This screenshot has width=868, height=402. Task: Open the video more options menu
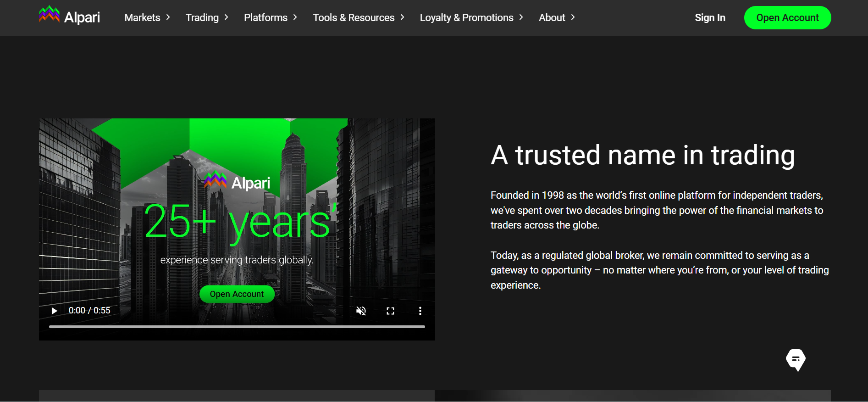[x=420, y=311]
